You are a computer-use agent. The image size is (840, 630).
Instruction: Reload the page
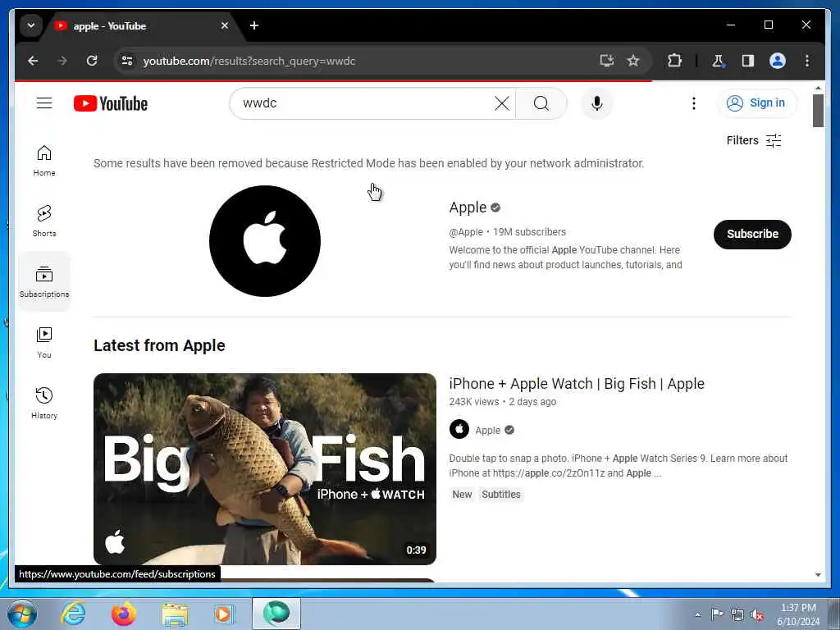pos(92,61)
